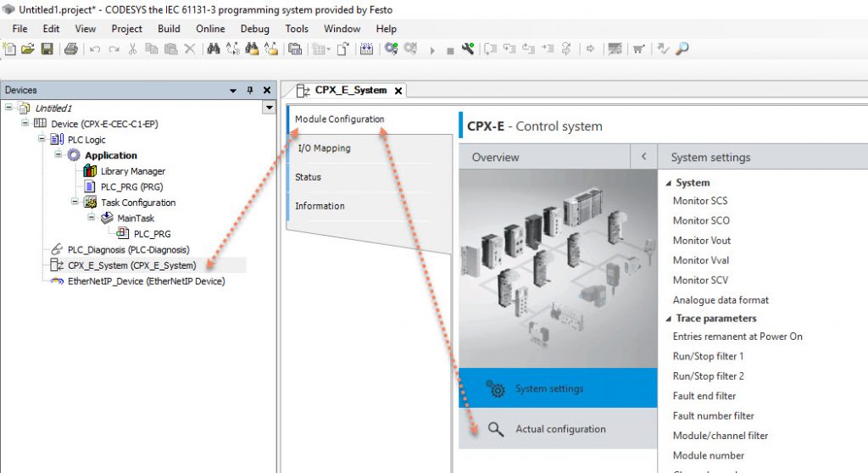868x473 pixels.
Task: Click the Login gear icon with green dot
Action: (x=392, y=49)
